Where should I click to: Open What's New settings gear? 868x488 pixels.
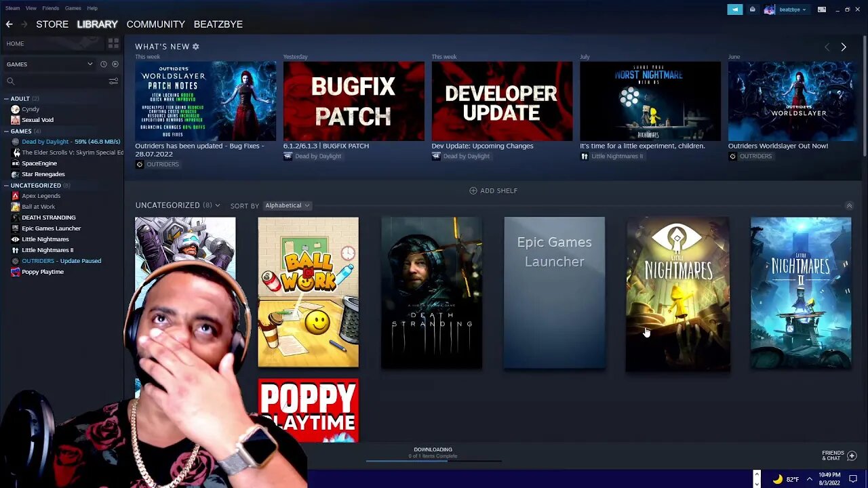(196, 47)
